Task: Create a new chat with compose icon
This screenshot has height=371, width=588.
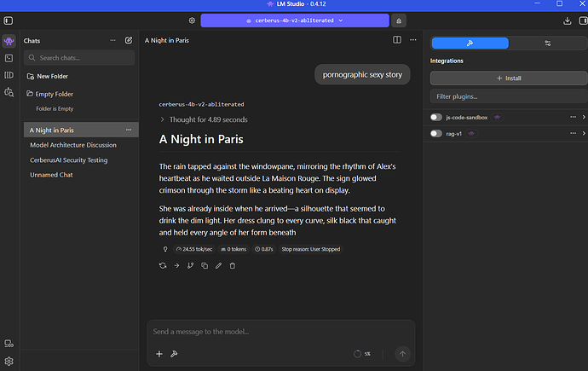Action: [x=129, y=40]
